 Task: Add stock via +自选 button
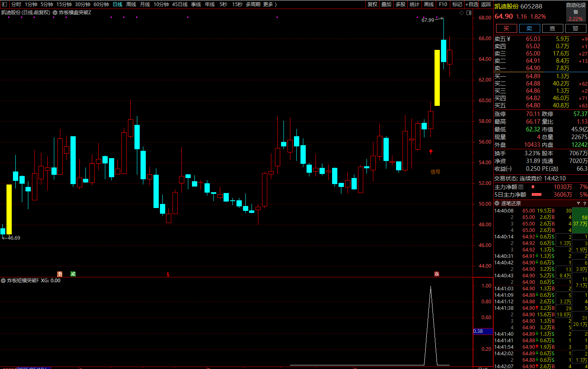click(472, 4)
